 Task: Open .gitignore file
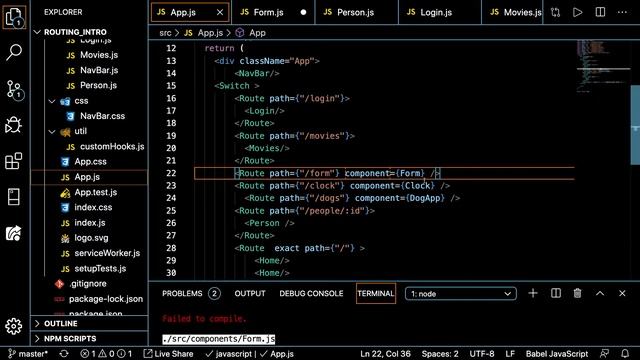(x=87, y=284)
